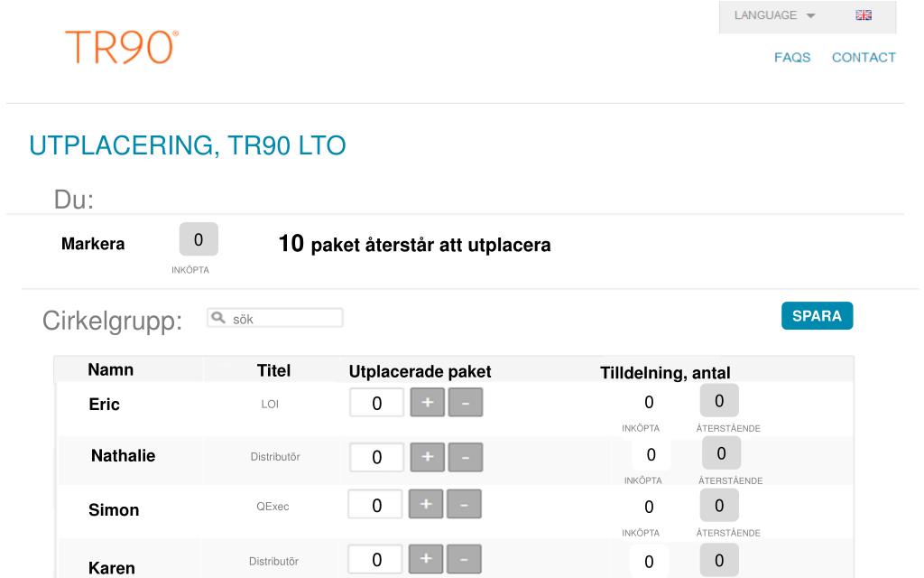This screenshot has height=578, width=924.
Task: Open the FAQS link
Action: 792,57
